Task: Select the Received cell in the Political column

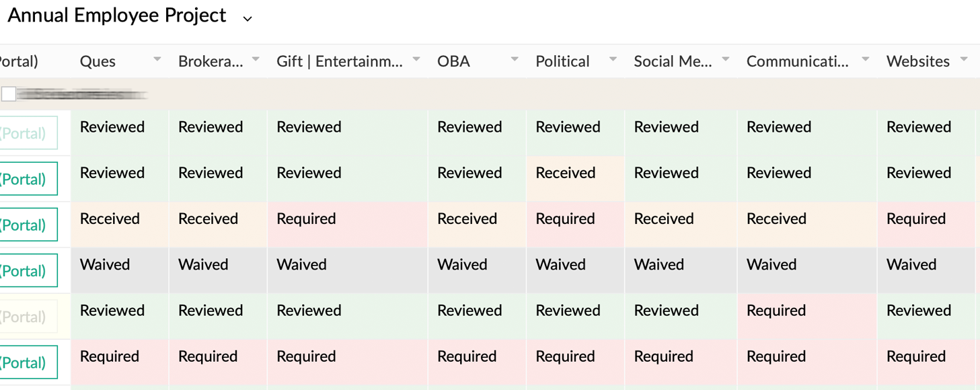Action: coord(566,173)
